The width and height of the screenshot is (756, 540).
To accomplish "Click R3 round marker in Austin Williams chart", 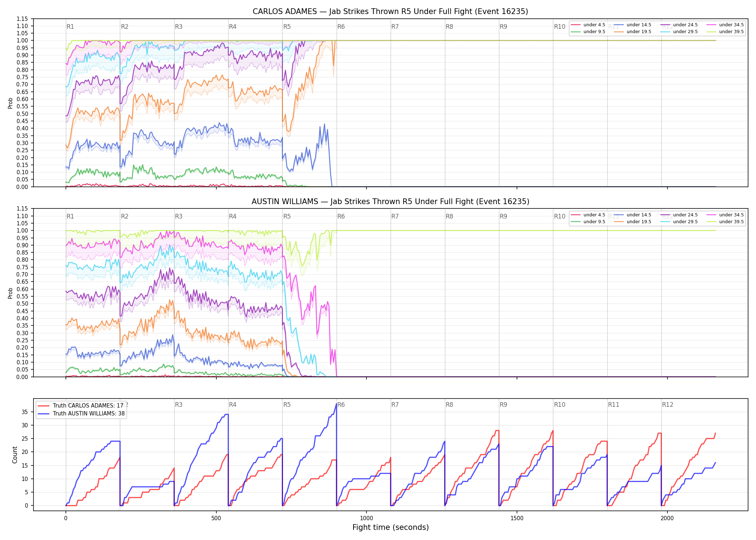I will [179, 216].
